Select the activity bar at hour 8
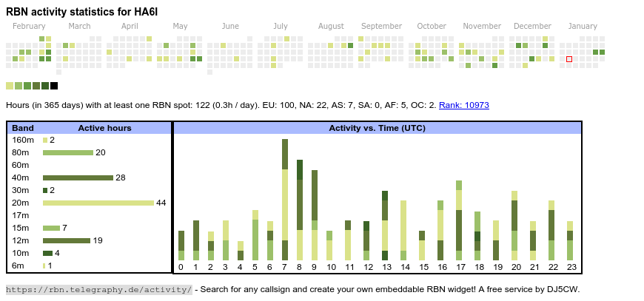Image resolution: width=644 pixels, height=301 pixels. click(x=300, y=210)
